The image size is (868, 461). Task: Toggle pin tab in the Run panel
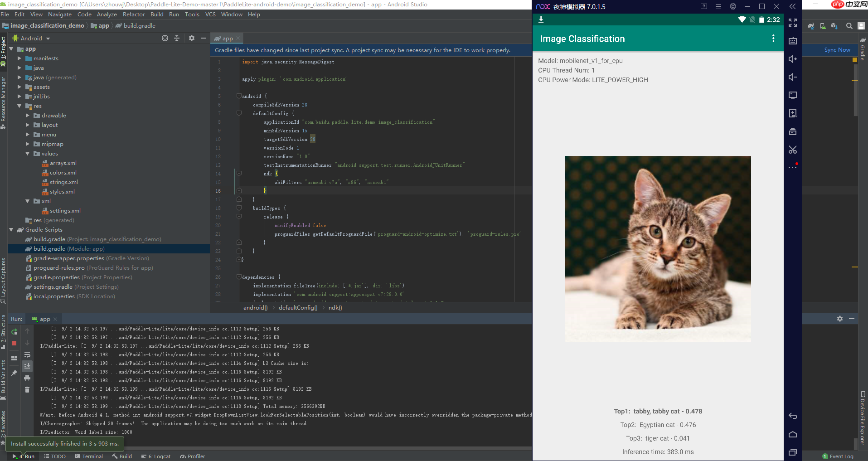pos(14,373)
